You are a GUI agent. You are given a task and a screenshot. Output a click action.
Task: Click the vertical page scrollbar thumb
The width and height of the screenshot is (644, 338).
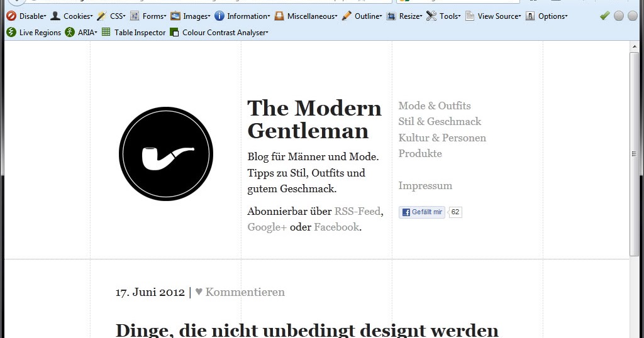coord(634,154)
